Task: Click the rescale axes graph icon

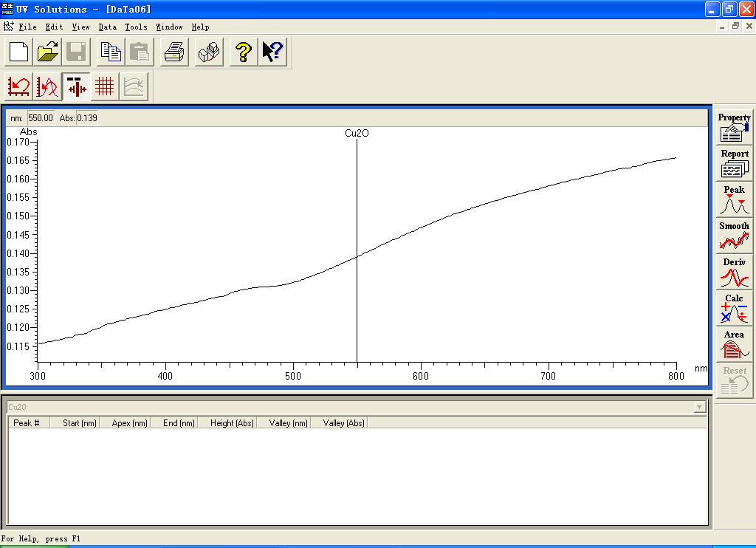Action: (x=18, y=87)
